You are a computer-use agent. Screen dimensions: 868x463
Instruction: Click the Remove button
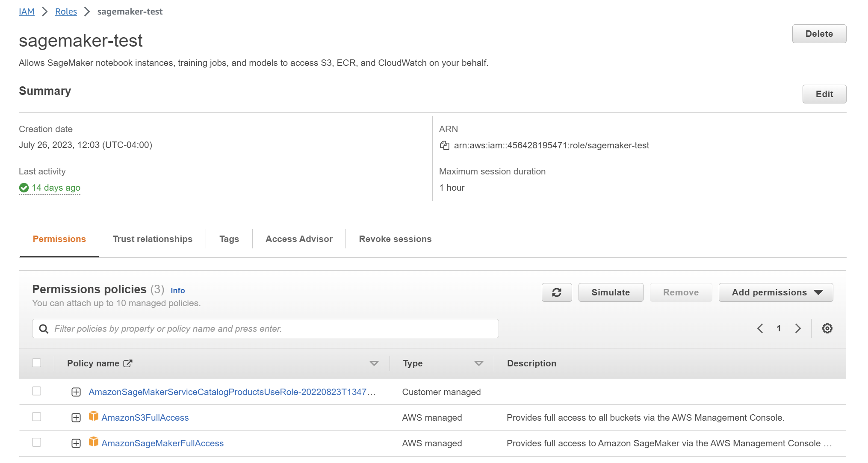(681, 292)
